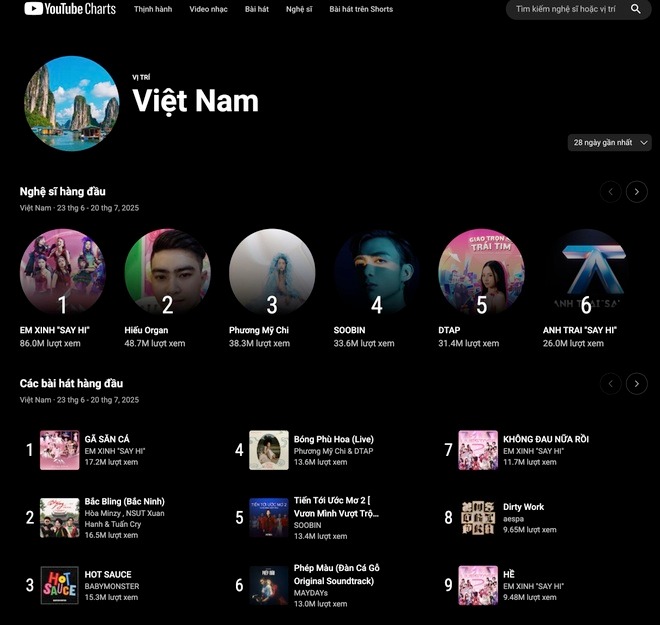The image size is (660, 625).
Task: Open the Dirty Work aespa cover thumbnail
Action: pos(478,517)
